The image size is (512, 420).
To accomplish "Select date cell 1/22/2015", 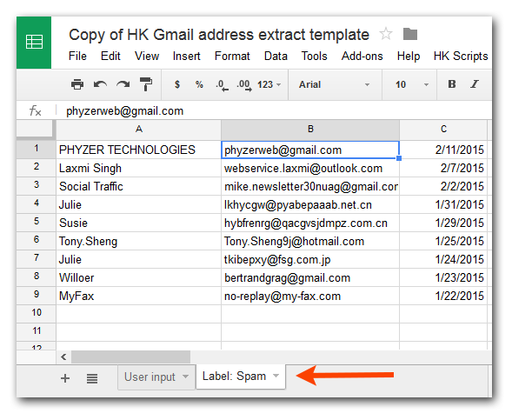I will (x=443, y=297).
